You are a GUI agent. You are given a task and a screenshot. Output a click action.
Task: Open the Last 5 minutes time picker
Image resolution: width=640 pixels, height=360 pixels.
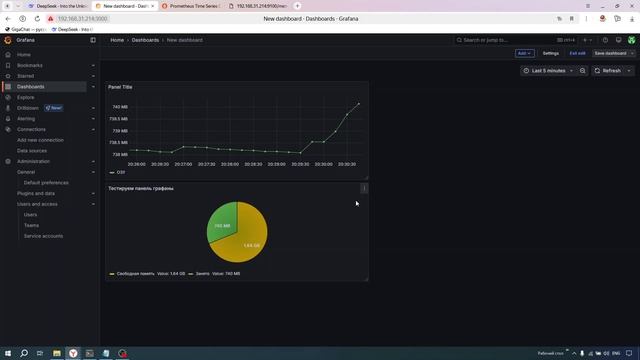[x=548, y=71]
